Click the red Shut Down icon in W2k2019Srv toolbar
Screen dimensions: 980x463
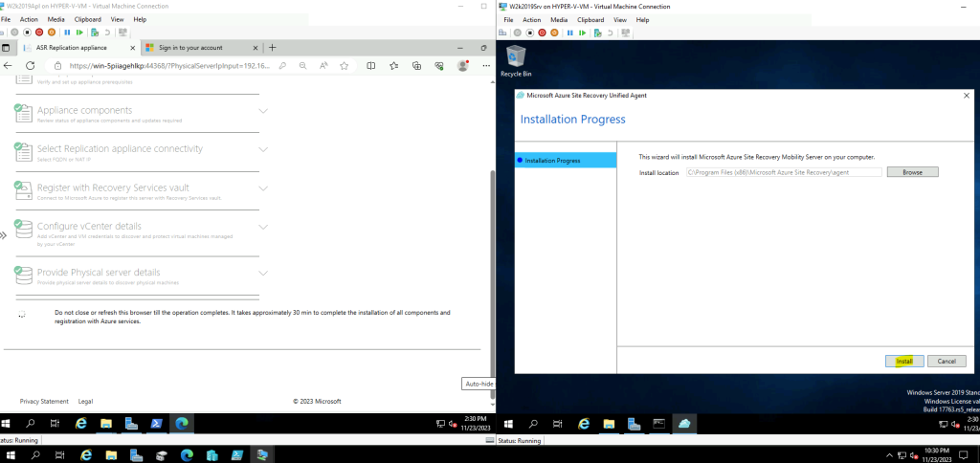(542, 33)
